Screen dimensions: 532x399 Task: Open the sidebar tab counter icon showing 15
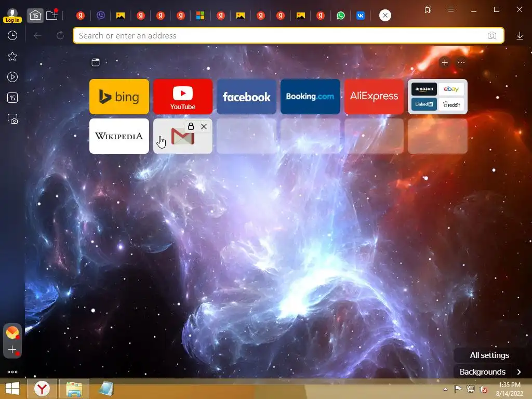coord(12,98)
